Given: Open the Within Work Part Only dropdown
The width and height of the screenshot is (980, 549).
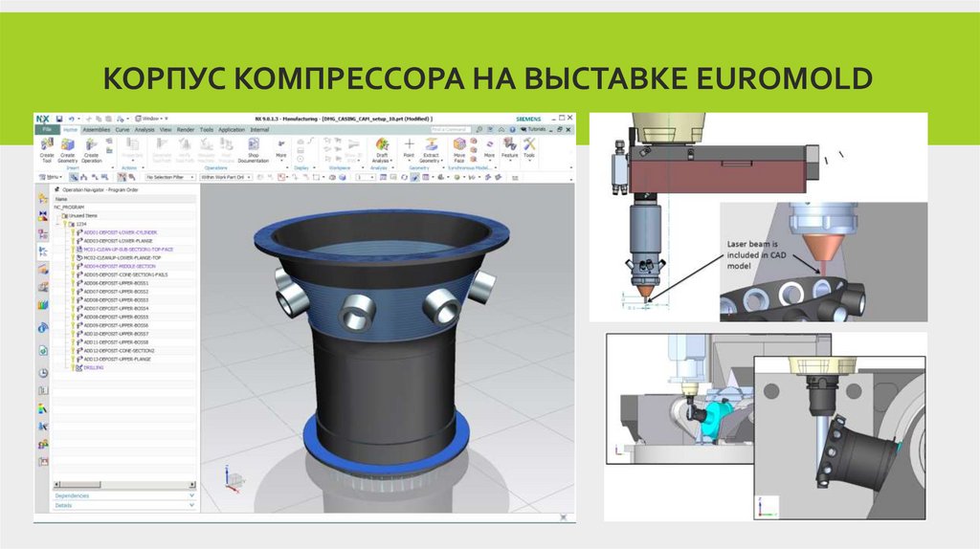Looking at the screenshot, I should 226,177.
